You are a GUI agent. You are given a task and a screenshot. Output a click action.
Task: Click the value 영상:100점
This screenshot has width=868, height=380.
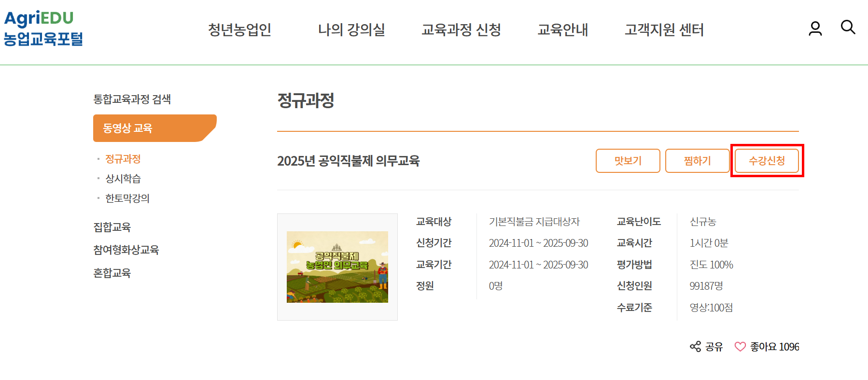(711, 308)
